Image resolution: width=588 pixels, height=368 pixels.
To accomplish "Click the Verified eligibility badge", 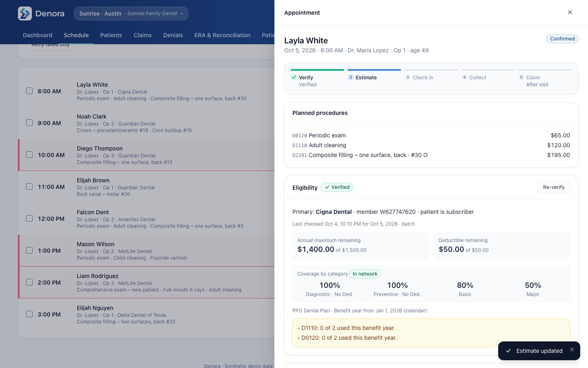I will pyautogui.click(x=337, y=187).
